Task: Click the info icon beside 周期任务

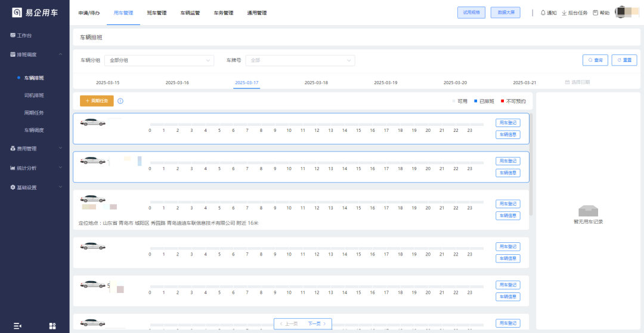Action: (x=120, y=101)
